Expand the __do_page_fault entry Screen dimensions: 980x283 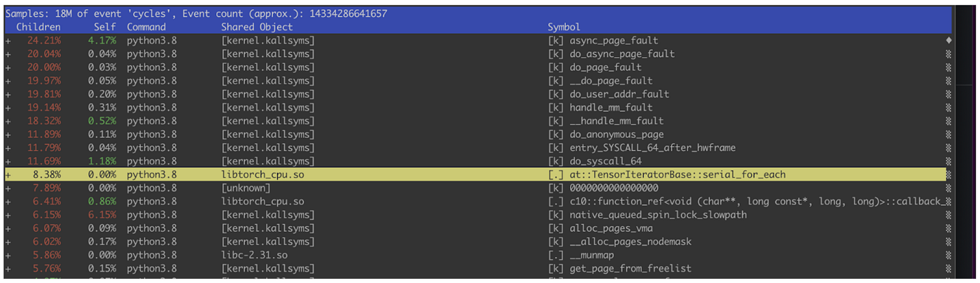click(8, 81)
